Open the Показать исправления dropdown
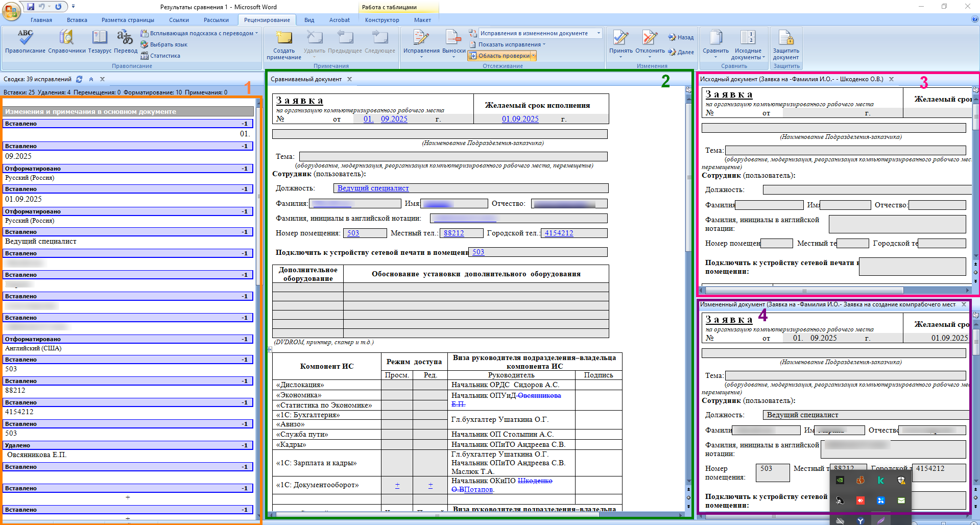Screen dimensions: 980x525 pos(512,44)
